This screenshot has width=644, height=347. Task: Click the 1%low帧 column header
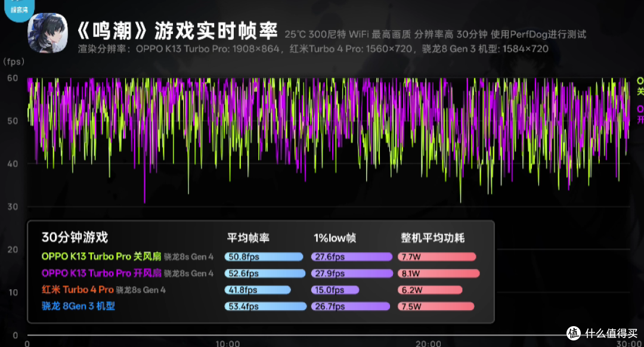tap(335, 238)
